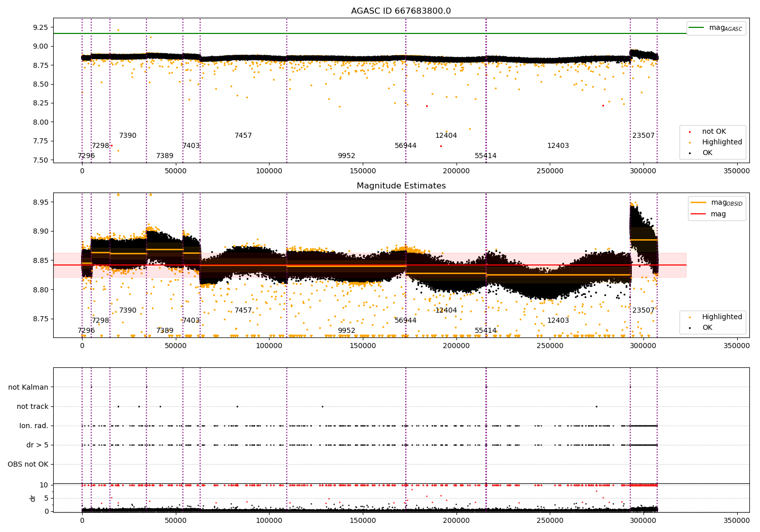Click OBSID label 7390 in the top plot
The width and height of the screenshot is (760, 532).
pyautogui.click(x=128, y=136)
